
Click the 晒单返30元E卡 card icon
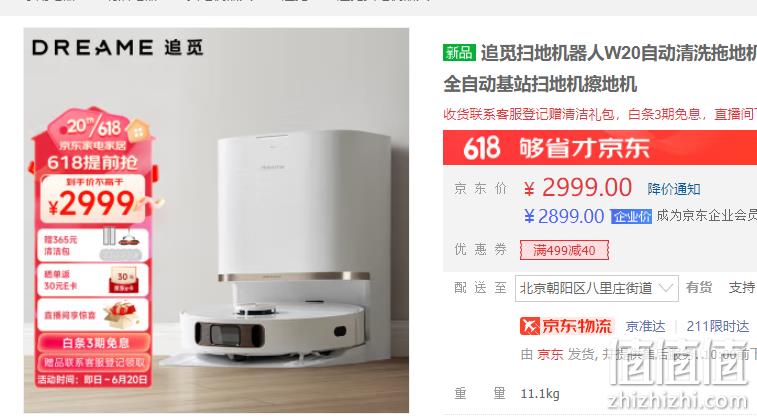(x=125, y=280)
